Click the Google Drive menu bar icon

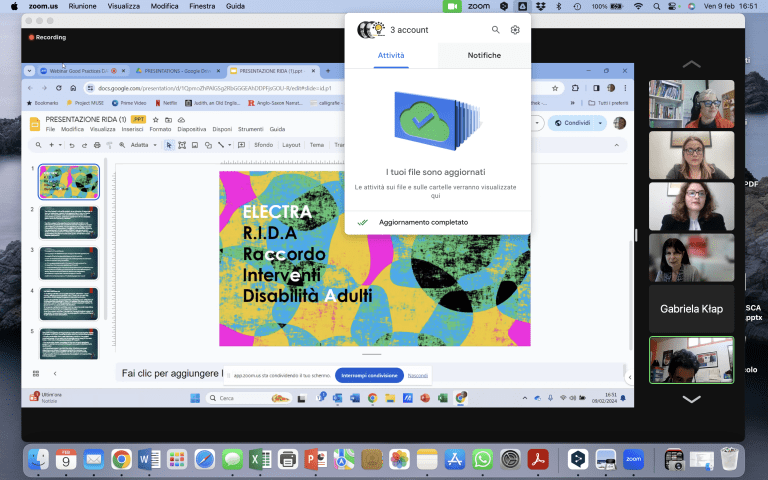[x=522, y=6]
